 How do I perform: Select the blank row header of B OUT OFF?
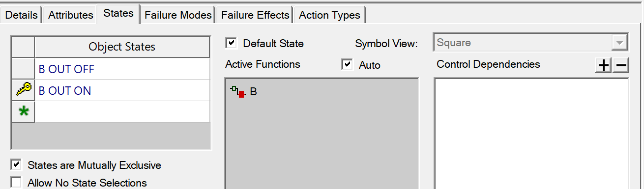(23, 69)
